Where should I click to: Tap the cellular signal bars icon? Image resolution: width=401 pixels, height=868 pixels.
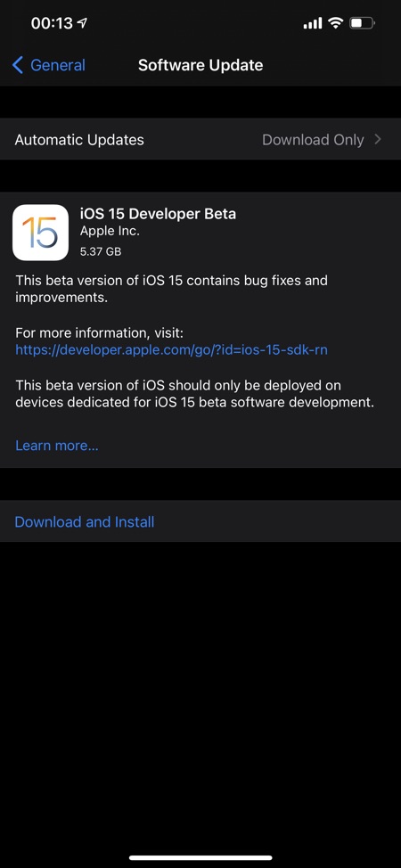pos(313,23)
